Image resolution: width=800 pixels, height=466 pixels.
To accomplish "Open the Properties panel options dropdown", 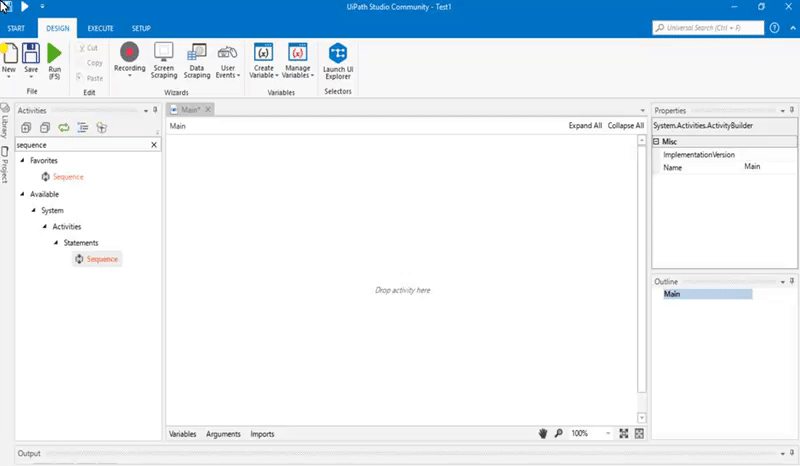I will (x=783, y=110).
